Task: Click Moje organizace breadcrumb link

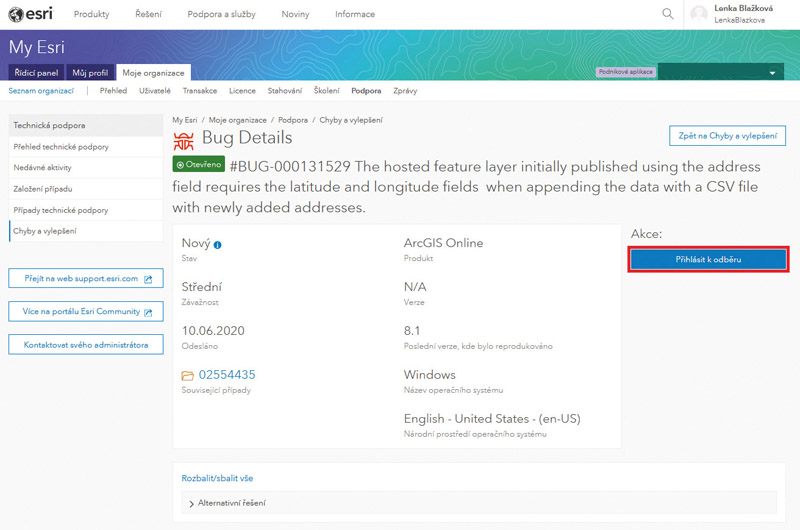Action: (237, 120)
